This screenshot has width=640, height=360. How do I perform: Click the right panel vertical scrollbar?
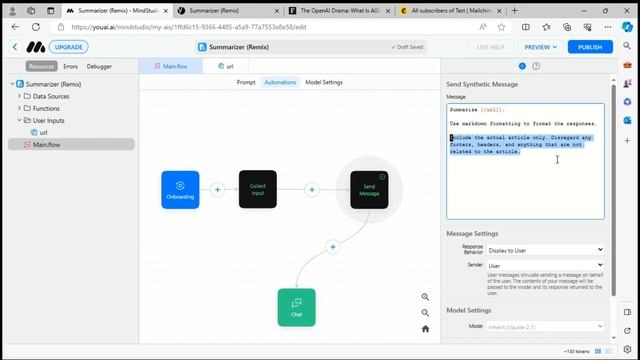tap(613, 190)
